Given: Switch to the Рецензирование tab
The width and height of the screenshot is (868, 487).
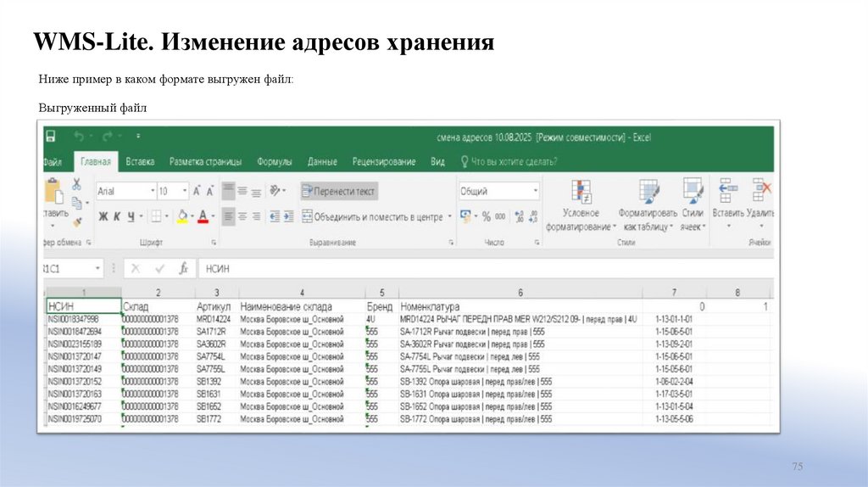Looking at the screenshot, I should point(384,162).
